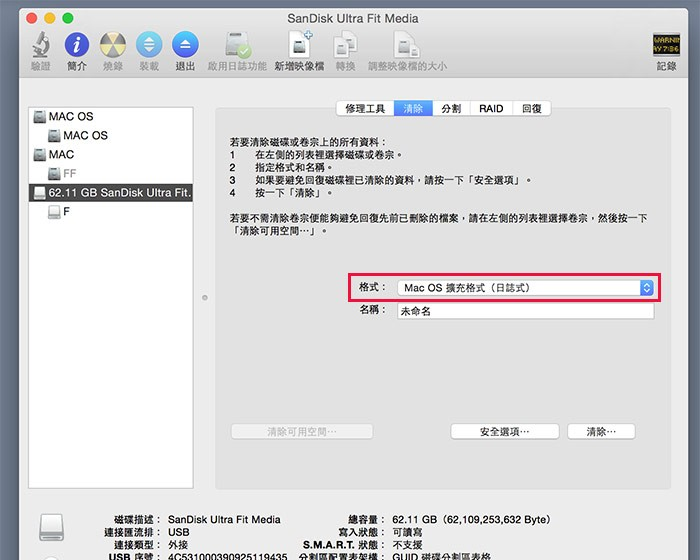Eject disk using the 退出 icon
The height and width of the screenshot is (560, 700).
point(185,45)
